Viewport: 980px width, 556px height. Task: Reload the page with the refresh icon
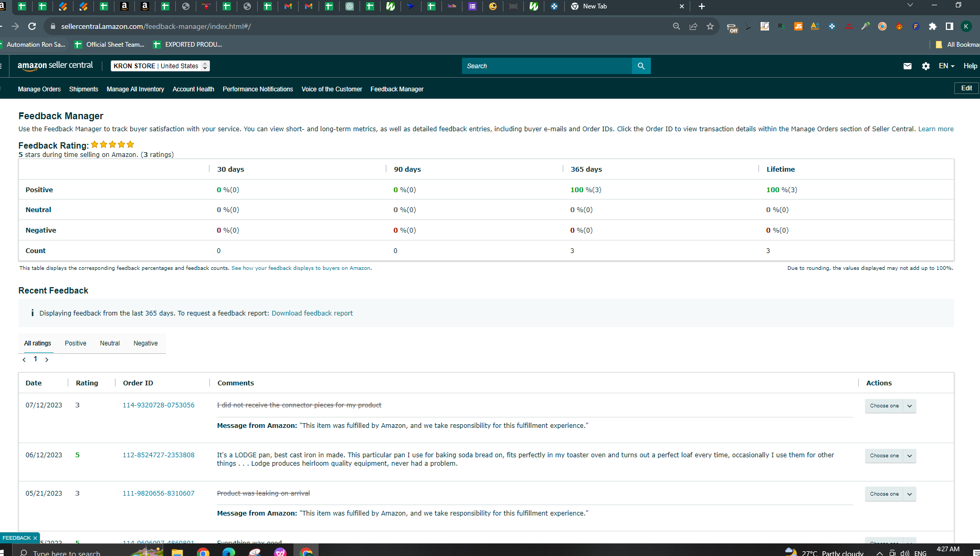pos(32,26)
